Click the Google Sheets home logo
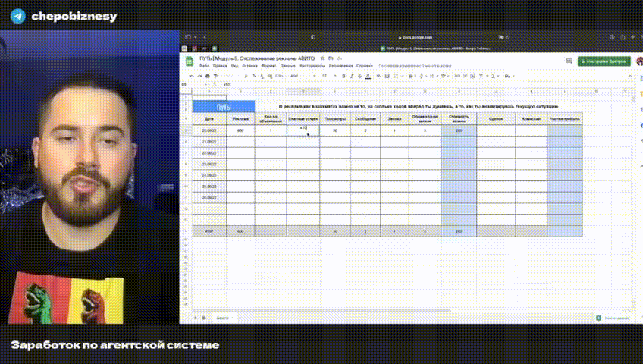This screenshot has height=364, width=643. (190, 61)
